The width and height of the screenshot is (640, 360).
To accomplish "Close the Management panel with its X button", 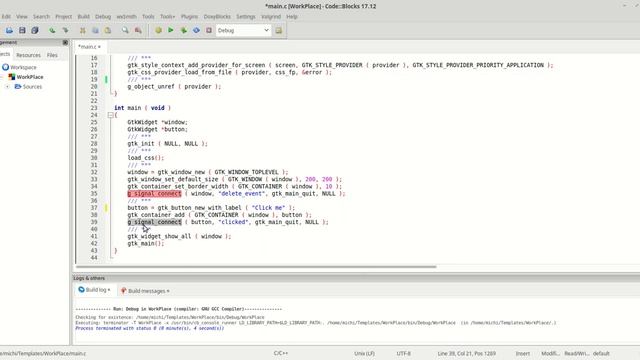I will pyautogui.click(x=65, y=42).
